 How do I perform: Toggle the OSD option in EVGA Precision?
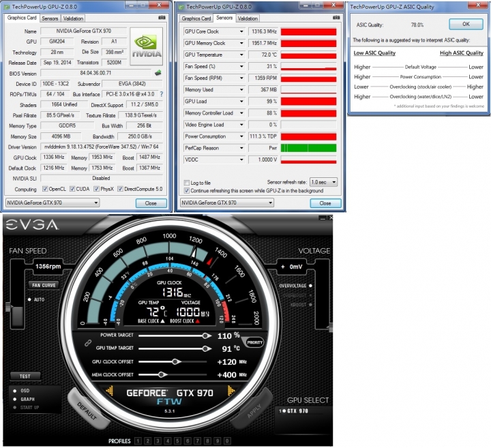15,391
